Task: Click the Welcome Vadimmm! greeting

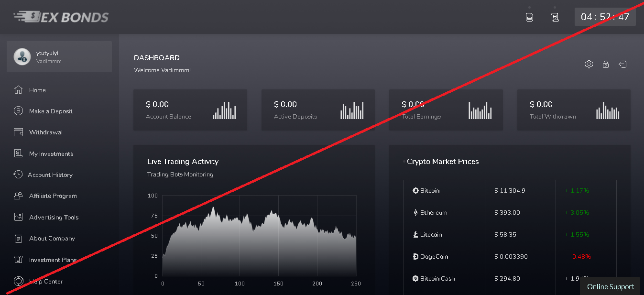Action: (163, 70)
